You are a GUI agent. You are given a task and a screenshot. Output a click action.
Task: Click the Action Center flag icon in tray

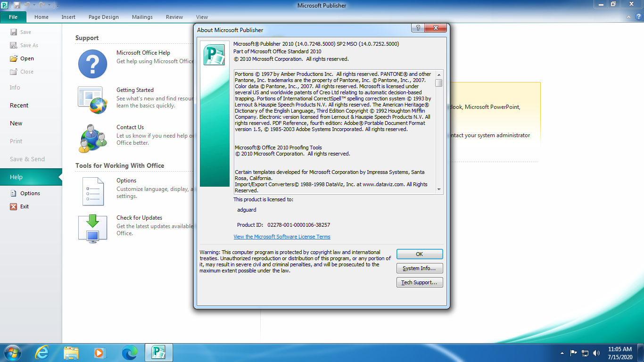[x=574, y=353]
